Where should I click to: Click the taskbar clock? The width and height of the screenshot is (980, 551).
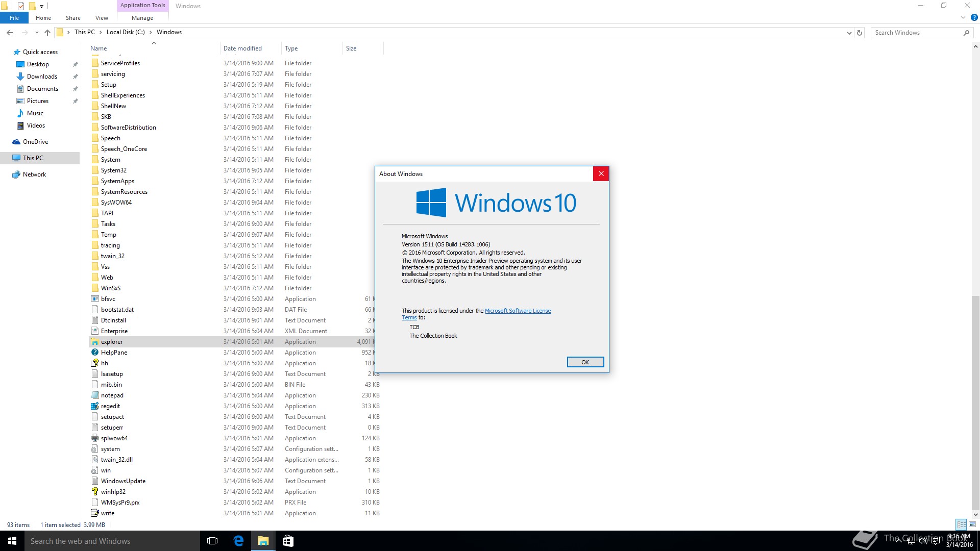pyautogui.click(x=960, y=541)
